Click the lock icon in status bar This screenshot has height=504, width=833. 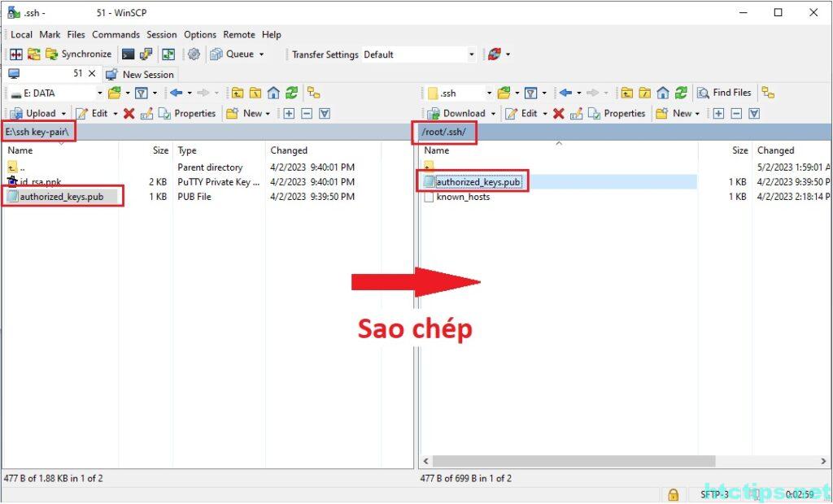673,494
